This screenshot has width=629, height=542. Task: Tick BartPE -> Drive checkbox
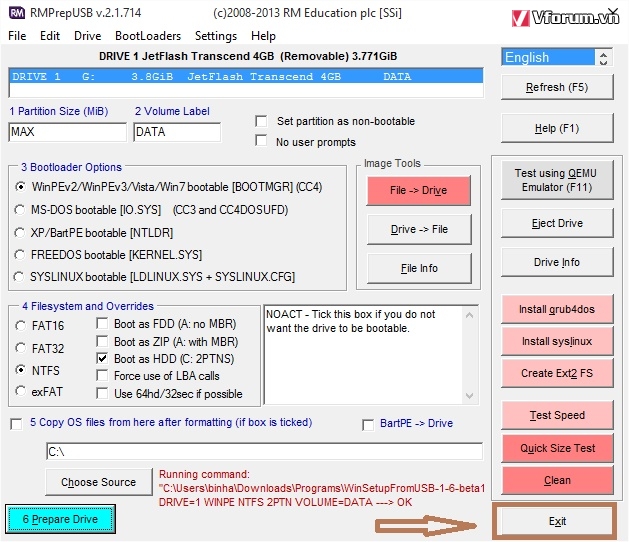[368, 424]
